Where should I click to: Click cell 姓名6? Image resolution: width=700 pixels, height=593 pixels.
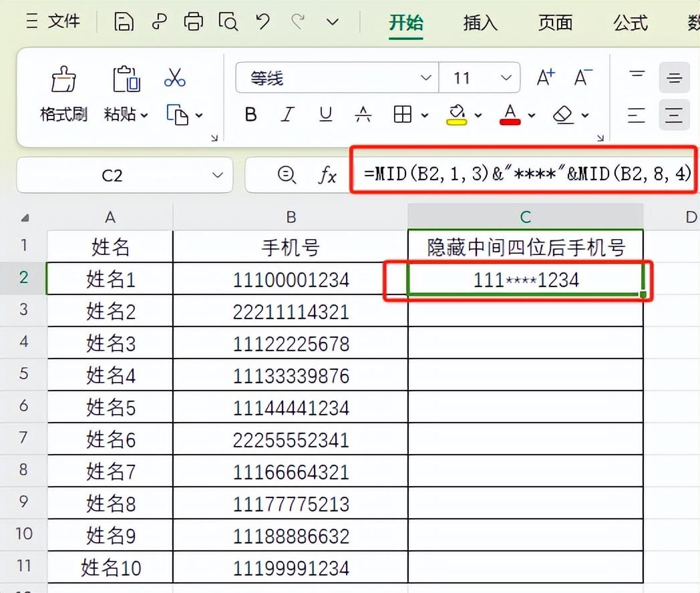click(110, 439)
